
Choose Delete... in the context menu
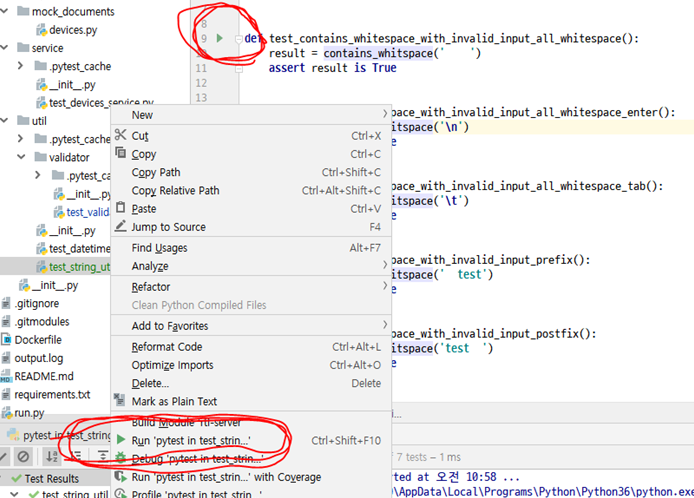(251, 383)
